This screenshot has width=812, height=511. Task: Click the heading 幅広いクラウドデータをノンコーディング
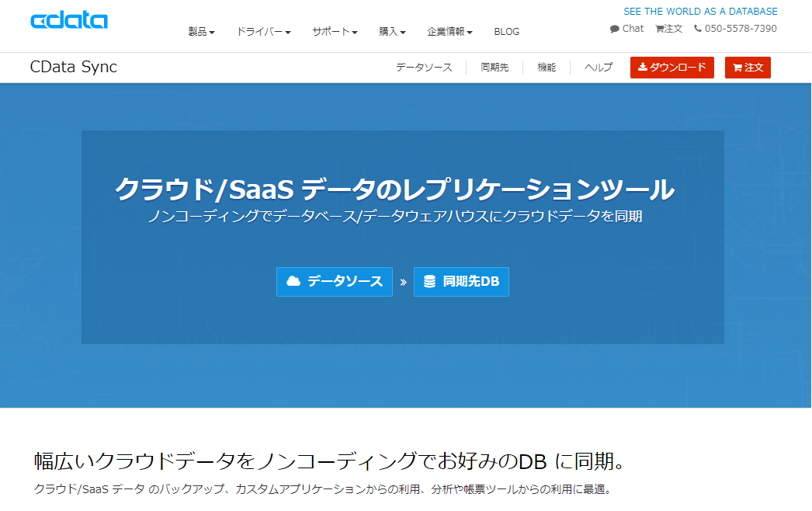(x=329, y=461)
